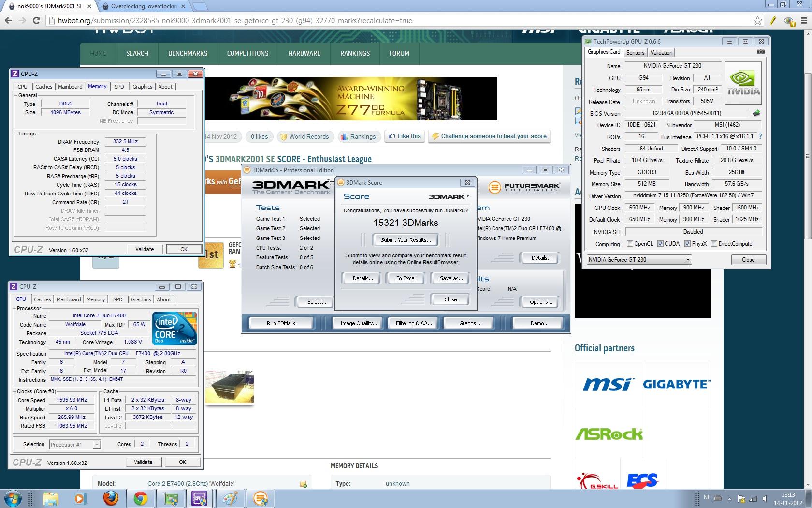The height and width of the screenshot is (508, 812).
Task: Click Save as in 3DMark Score dialog
Action: (x=451, y=278)
